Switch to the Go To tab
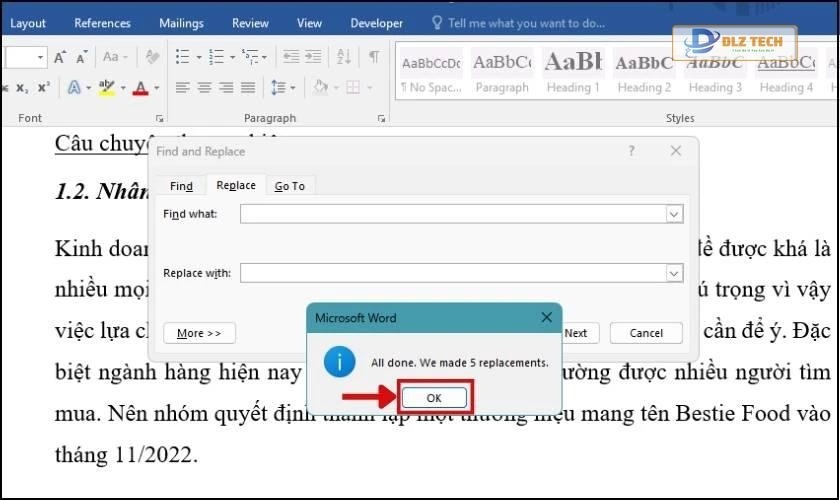This screenshot has width=840, height=500. (x=289, y=186)
